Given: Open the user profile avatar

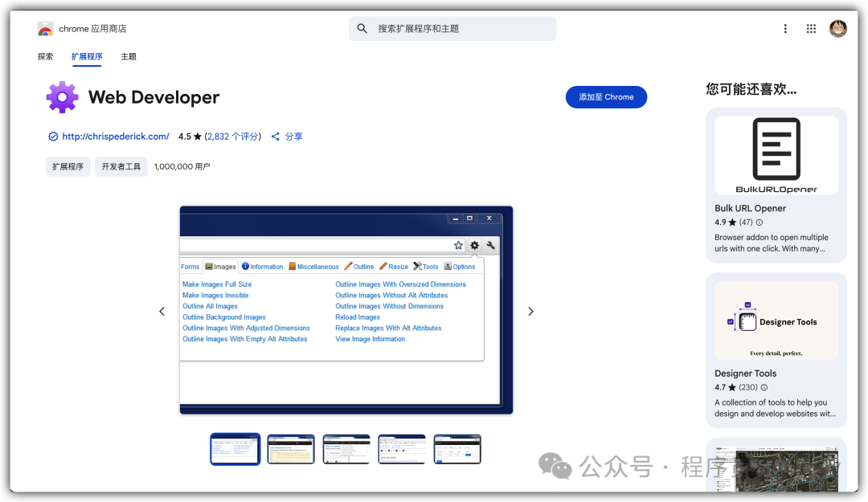Looking at the screenshot, I should 838,29.
